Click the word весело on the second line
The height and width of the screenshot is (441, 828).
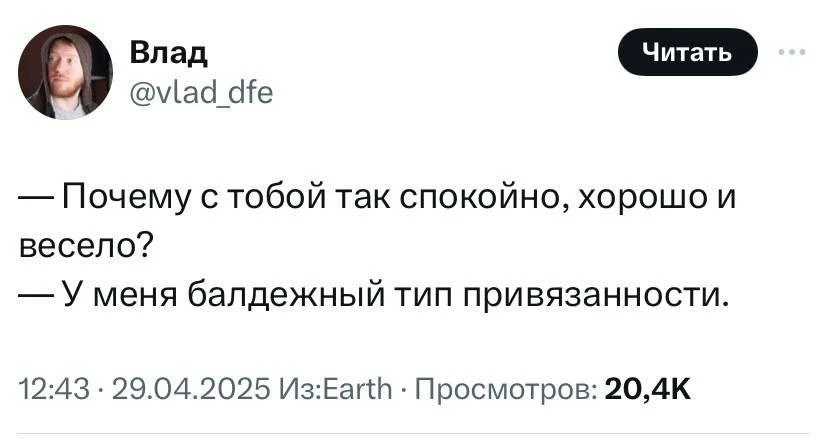pos(81,243)
